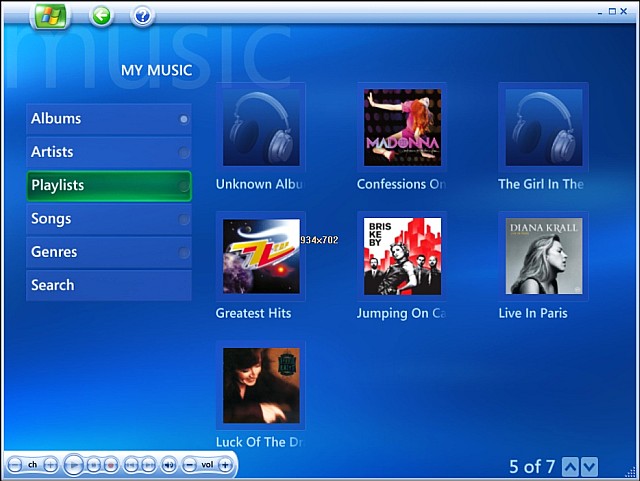Screen dimensions: 640x481
Task: Click the red Record button
Action: [x=110, y=465]
